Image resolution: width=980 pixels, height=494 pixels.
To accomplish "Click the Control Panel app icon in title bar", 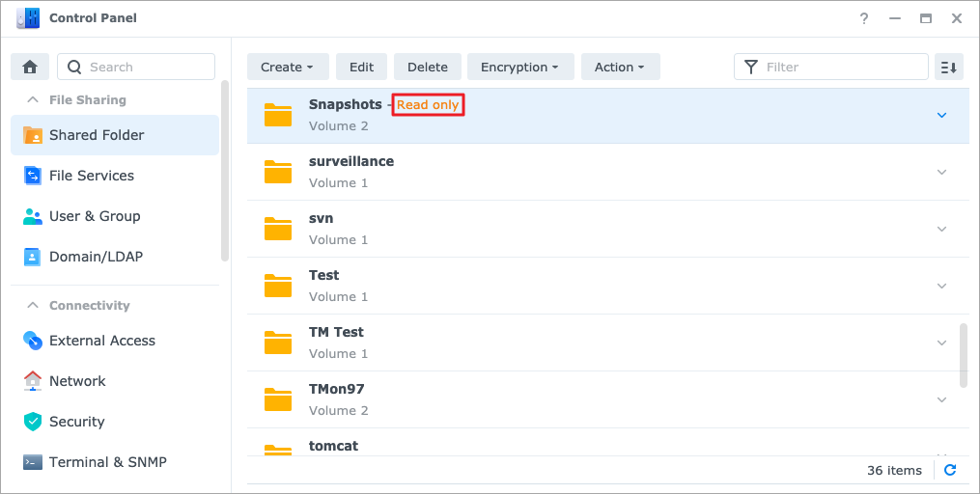I will click(28, 18).
